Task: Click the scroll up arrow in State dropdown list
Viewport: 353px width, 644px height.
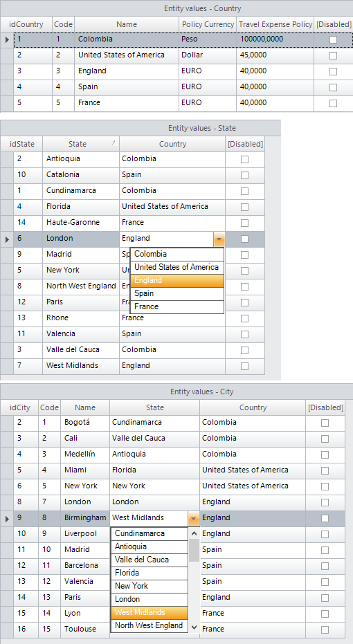Action: tap(194, 533)
